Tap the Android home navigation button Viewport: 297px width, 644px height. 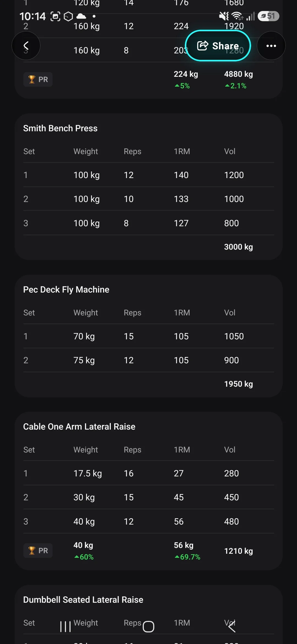pyautogui.click(x=148, y=627)
